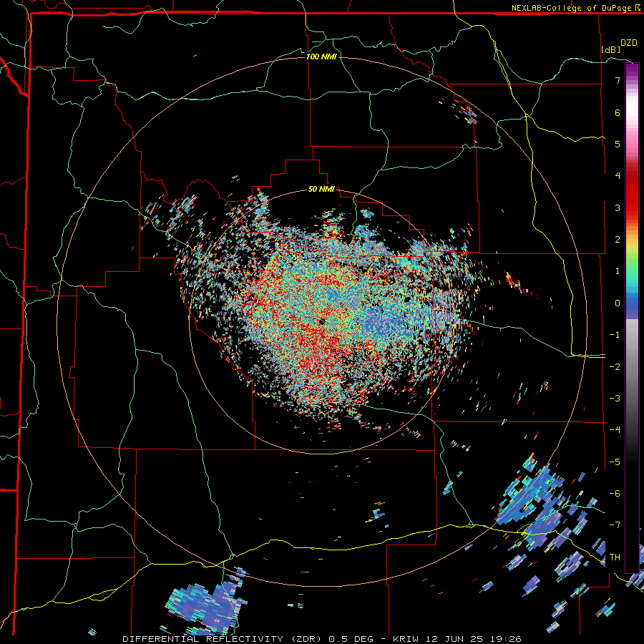
Task: Click the 7 value on color scale
Action: 618,80
